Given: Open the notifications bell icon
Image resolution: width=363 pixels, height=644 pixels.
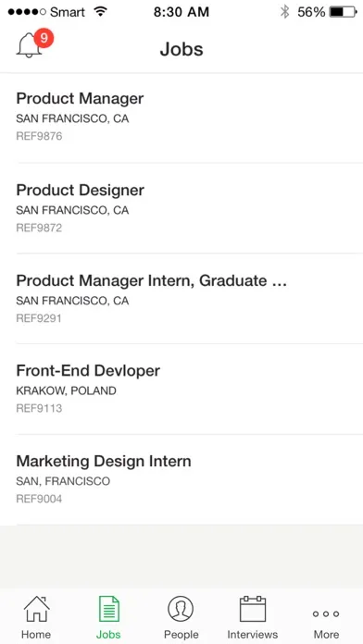Looking at the screenshot, I should coord(29,45).
